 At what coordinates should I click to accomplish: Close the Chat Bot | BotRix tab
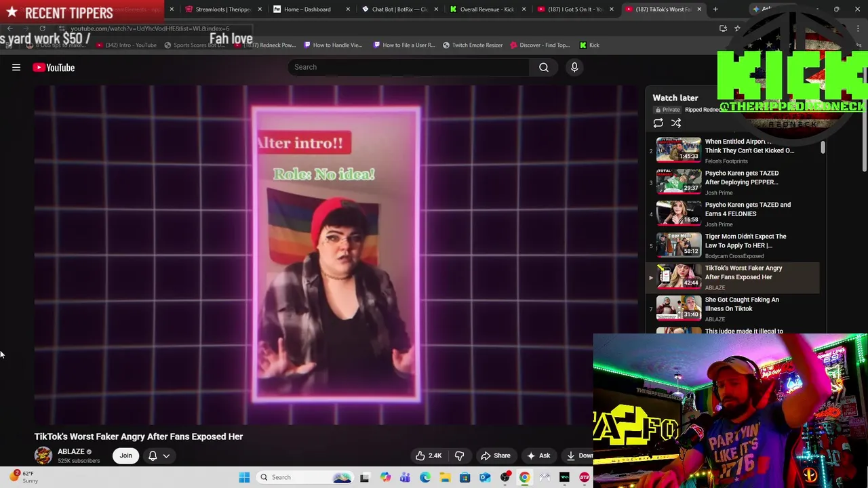[x=436, y=9]
